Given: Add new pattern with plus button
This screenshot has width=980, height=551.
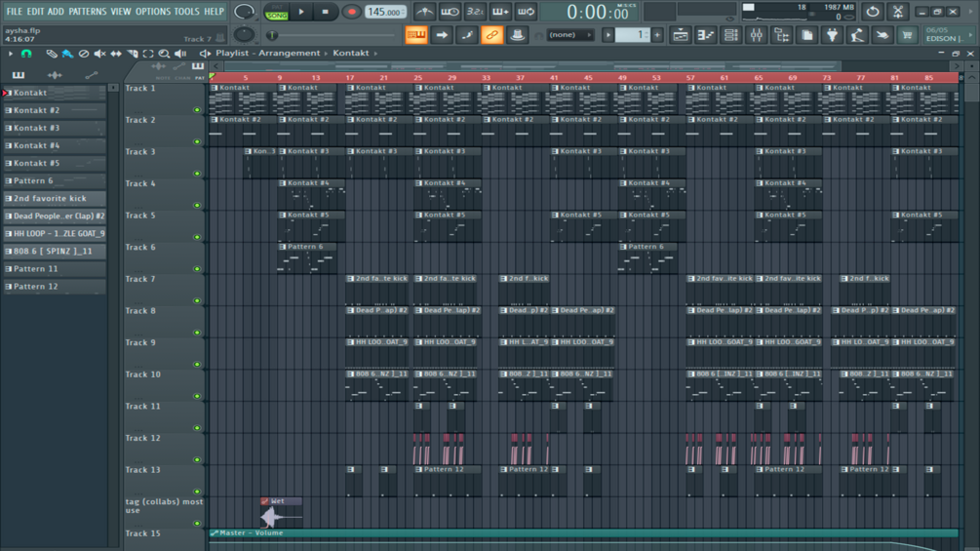Looking at the screenshot, I should pyautogui.click(x=657, y=35).
